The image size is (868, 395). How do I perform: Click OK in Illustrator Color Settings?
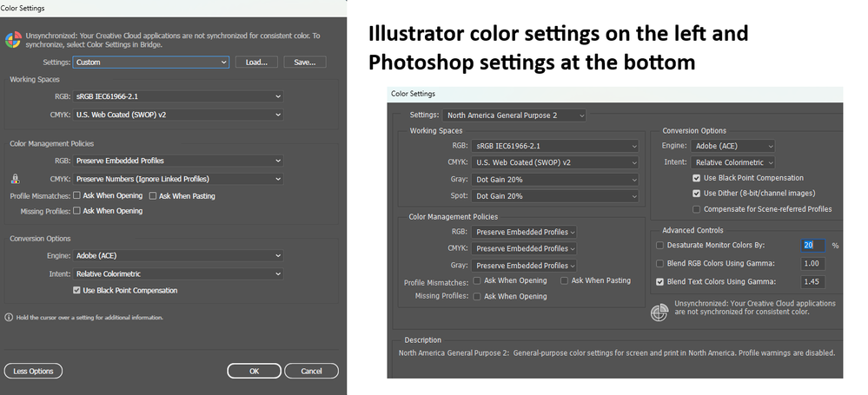pyautogui.click(x=254, y=371)
